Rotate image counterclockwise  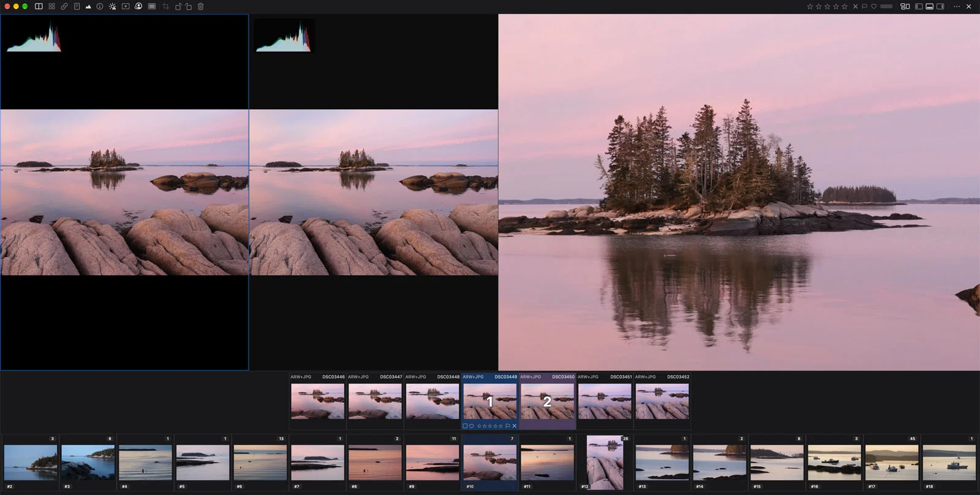[178, 6]
